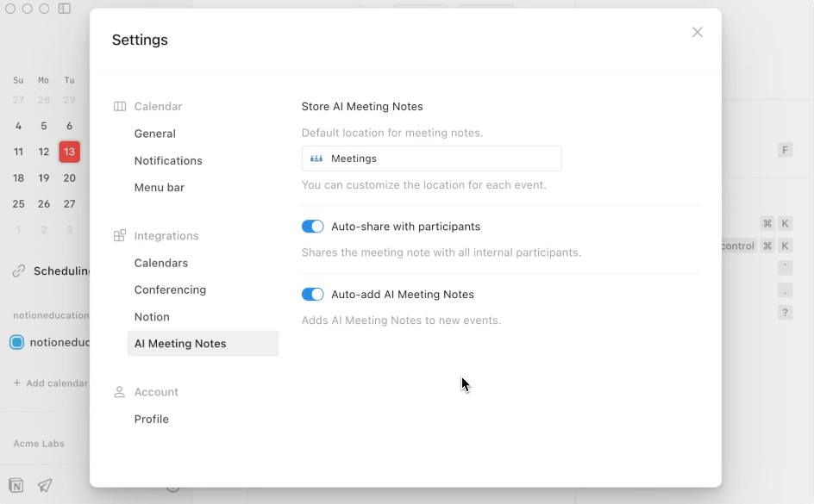Toggle Auto-add AI Meeting Notes switch

(x=312, y=295)
